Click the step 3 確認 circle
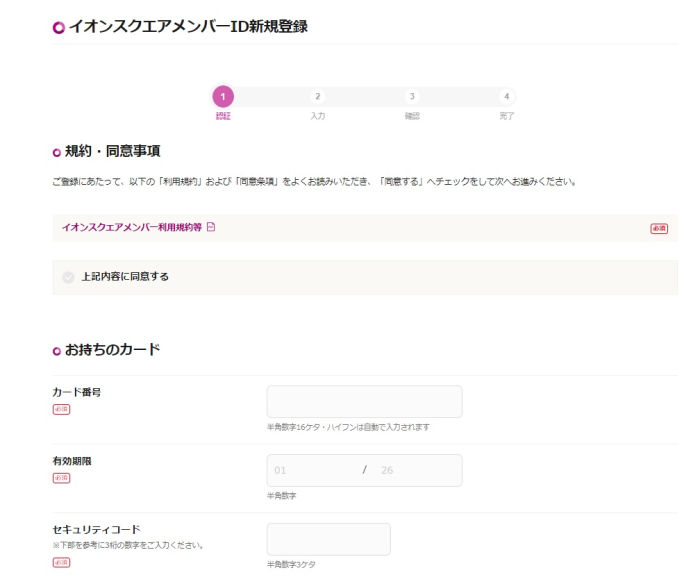 pyautogui.click(x=412, y=96)
